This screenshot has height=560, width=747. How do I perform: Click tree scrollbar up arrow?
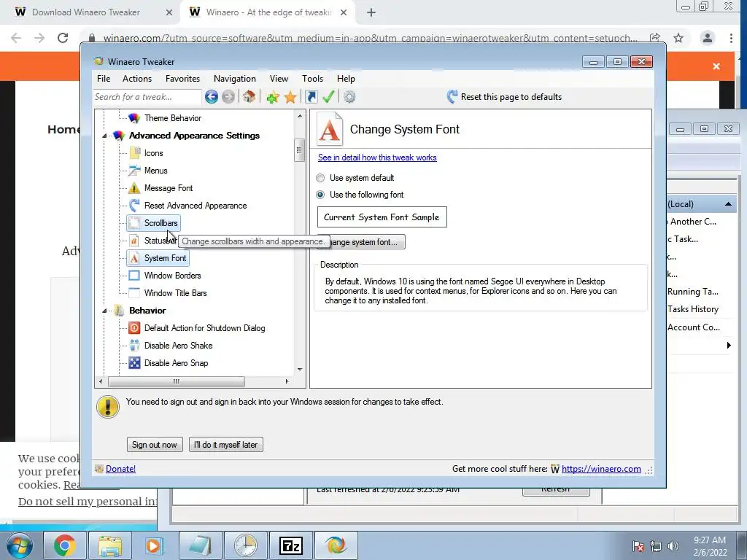[300, 116]
